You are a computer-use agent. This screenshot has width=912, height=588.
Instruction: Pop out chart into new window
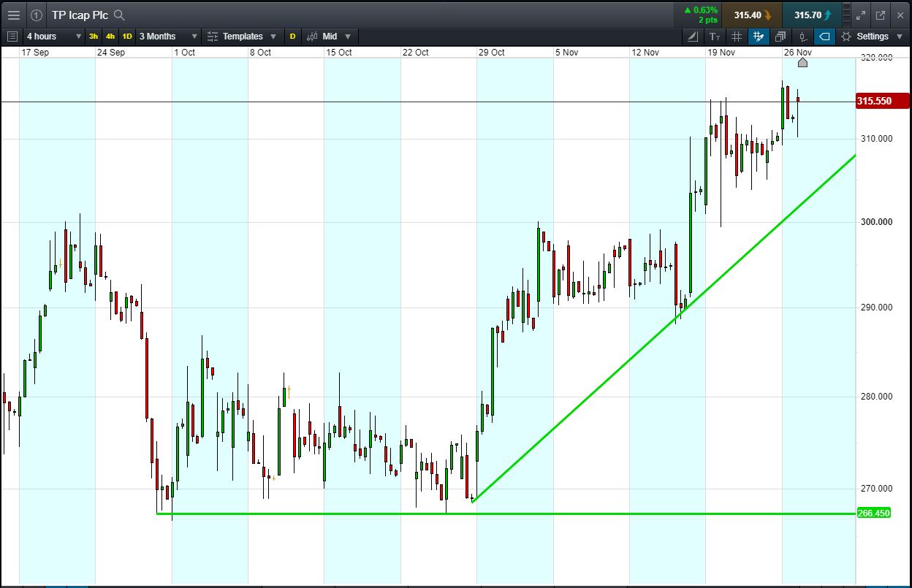click(880, 15)
